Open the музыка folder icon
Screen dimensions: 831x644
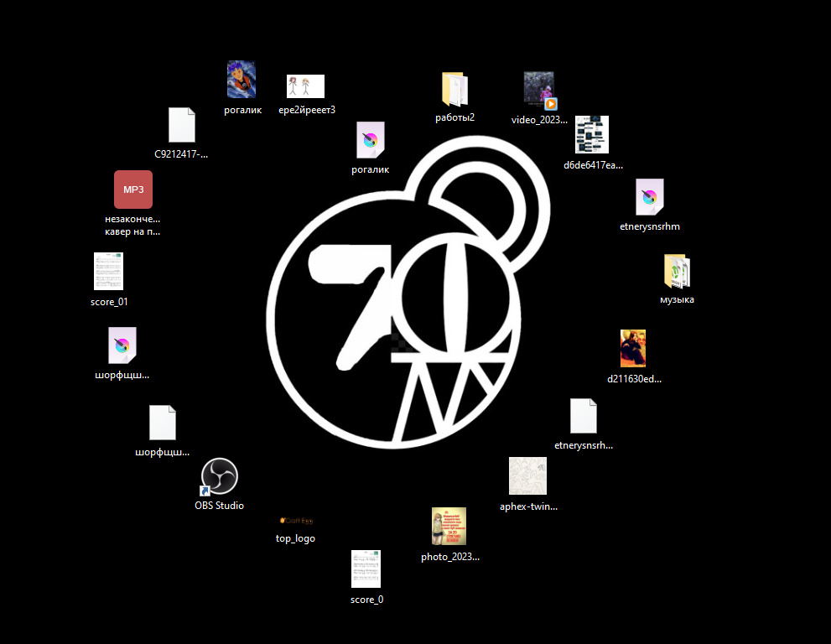coord(677,272)
